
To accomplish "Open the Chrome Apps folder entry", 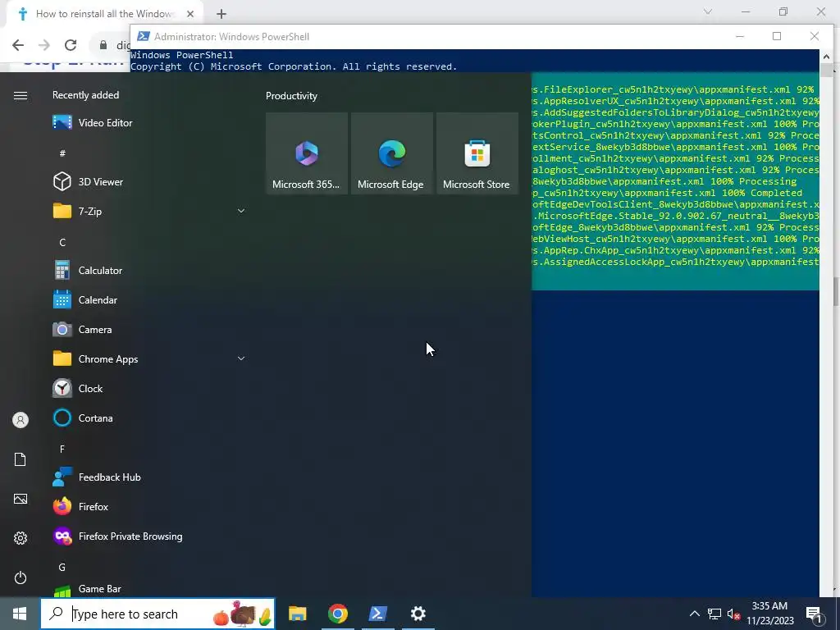I will [x=148, y=359].
